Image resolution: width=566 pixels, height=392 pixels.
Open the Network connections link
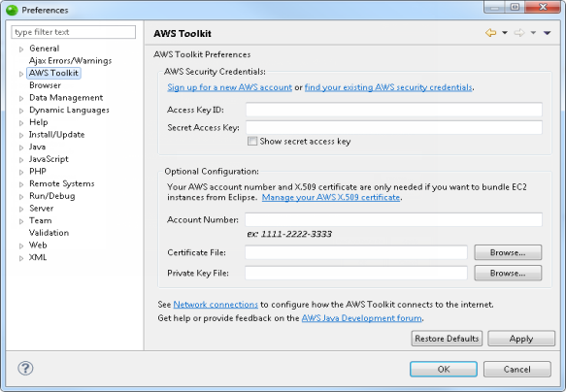[x=216, y=305]
